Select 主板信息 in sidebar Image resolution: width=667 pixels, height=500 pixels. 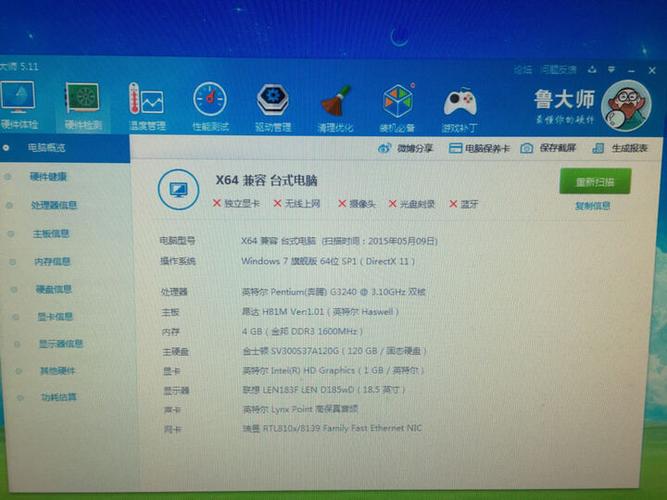coord(51,234)
